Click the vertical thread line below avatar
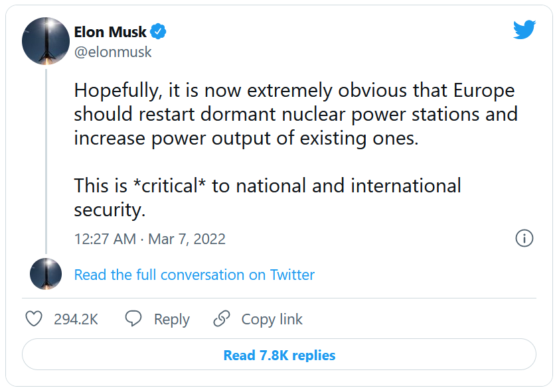Image resolution: width=557 pixels, height=392 pixels. [x=46, y=159]
